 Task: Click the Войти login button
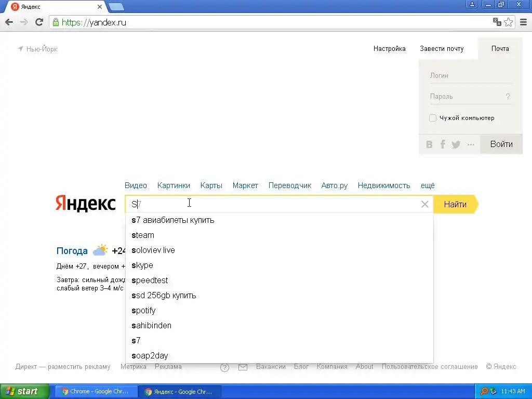pos(501,144)
